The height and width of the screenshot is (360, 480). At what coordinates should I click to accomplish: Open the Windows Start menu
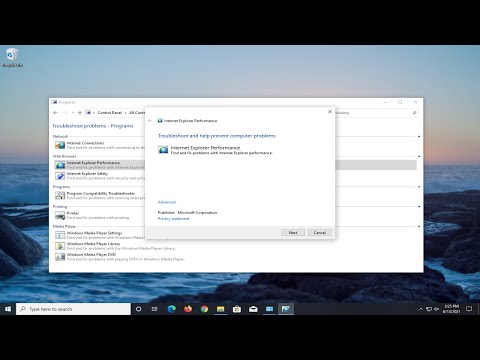8,309
